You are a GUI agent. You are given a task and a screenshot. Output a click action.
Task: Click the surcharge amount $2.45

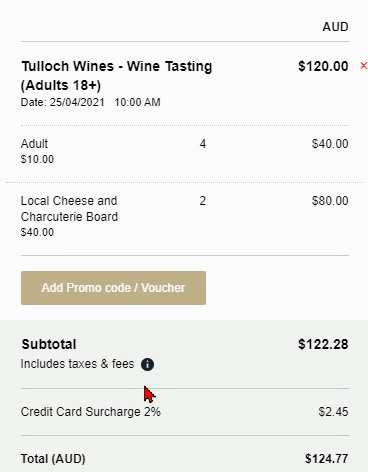coord(333,412)
